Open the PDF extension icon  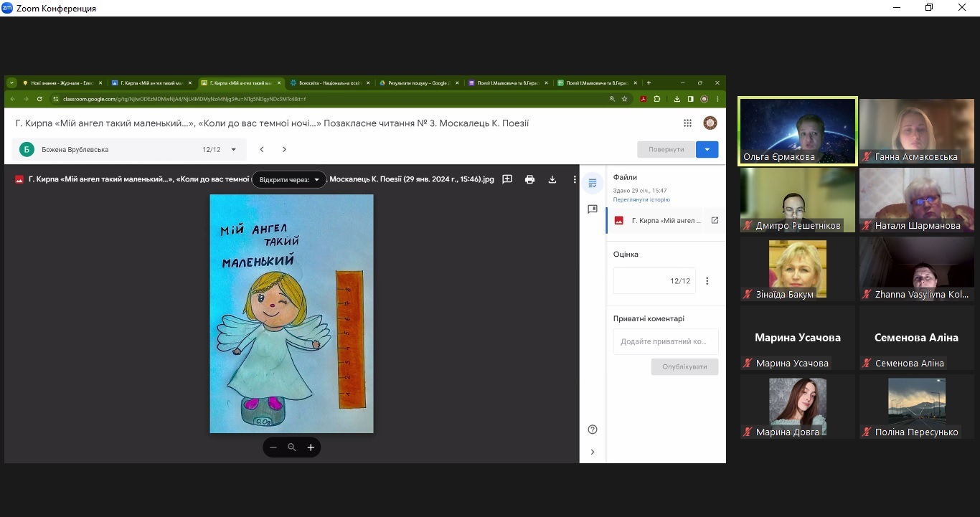point(644,99)
